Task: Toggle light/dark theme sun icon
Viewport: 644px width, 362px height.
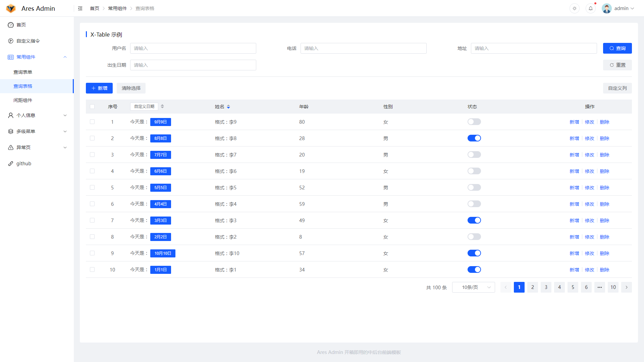Action: [x=575, y=8]
